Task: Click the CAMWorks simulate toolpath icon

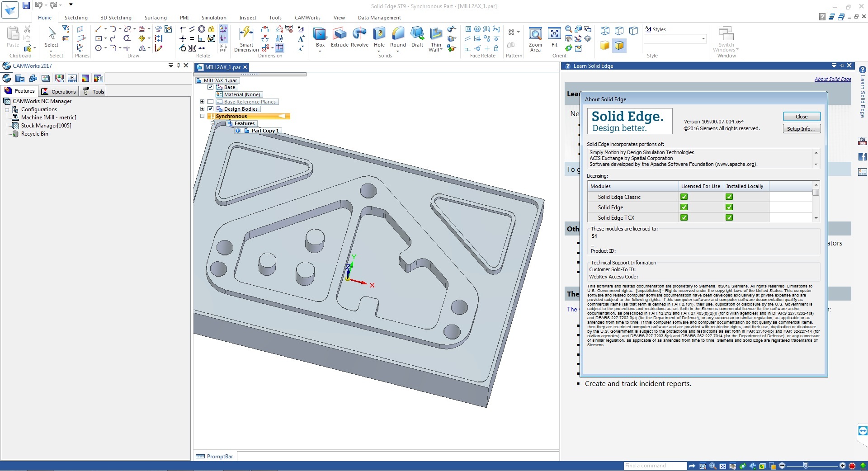Action: pyautogui.click(x=72, y=78)
